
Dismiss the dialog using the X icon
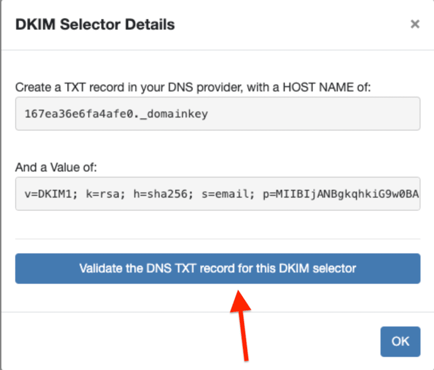pos(415,24)
